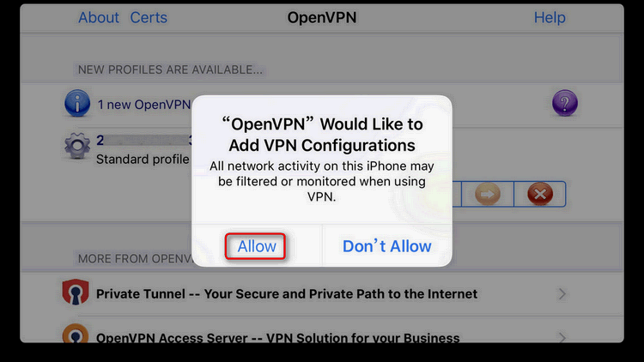Image resolution: width=644 pixels, height=362 pixels.
Task: Select the gear icon beside Standard profile
Action: [77, 146]
